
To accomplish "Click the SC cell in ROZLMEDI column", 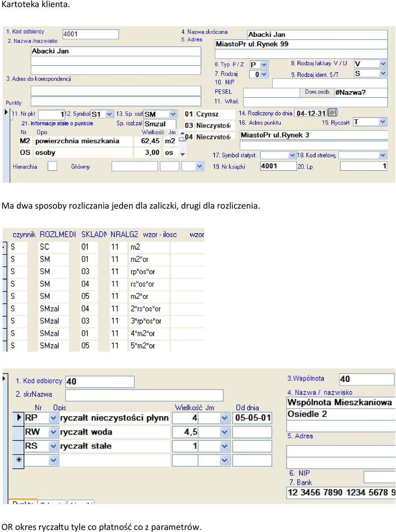I will pos(53,247).
